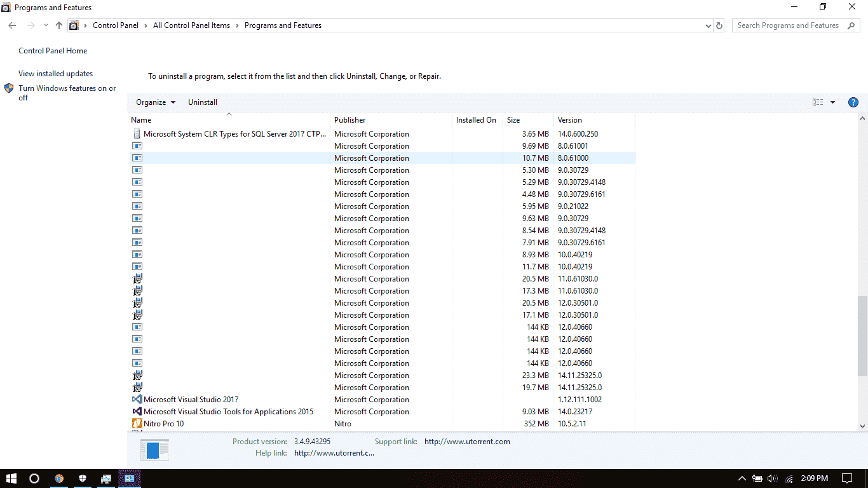Open the Windows Start menu
Viewport: 868px width, 488px height.
tap(11, 478)
